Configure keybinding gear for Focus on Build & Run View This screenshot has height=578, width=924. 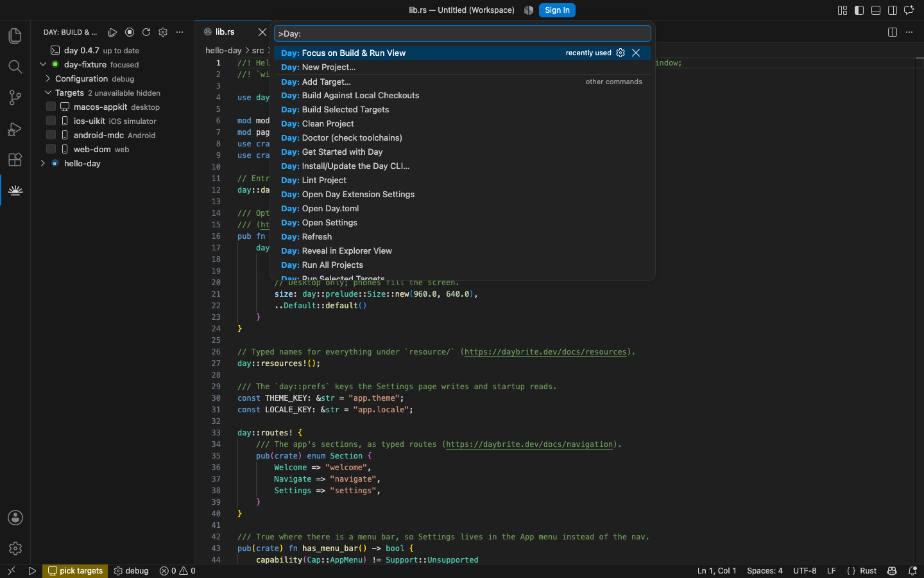pos(620,53)
